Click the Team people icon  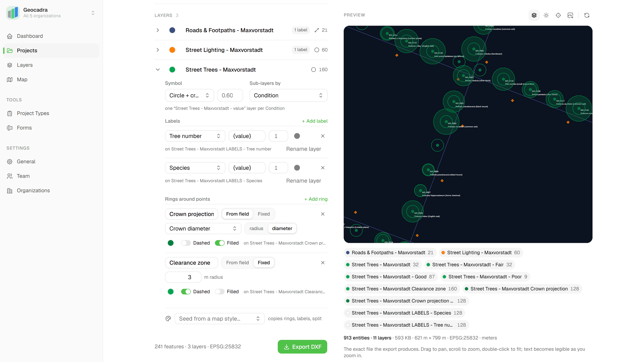point(10,176)
